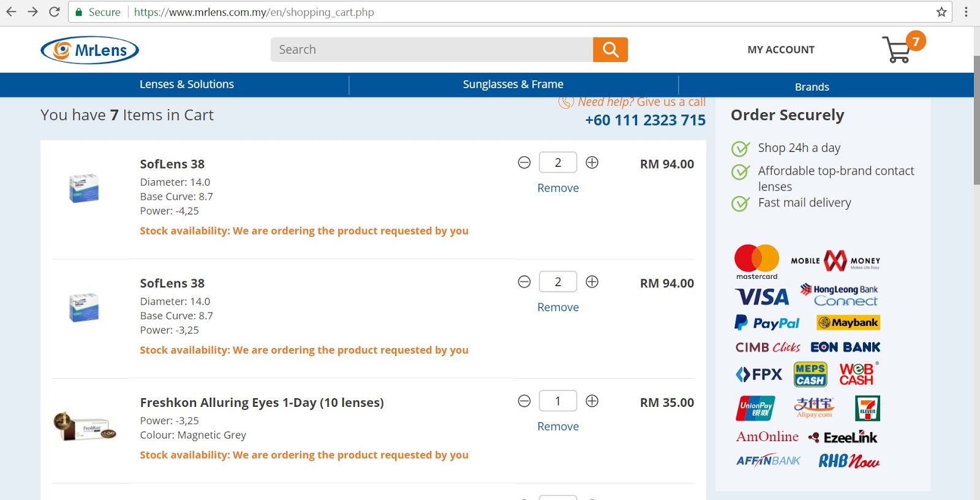Screen dimensions: 980x500
Task: Click the WEB CASH logo
Action: [858, 374]
